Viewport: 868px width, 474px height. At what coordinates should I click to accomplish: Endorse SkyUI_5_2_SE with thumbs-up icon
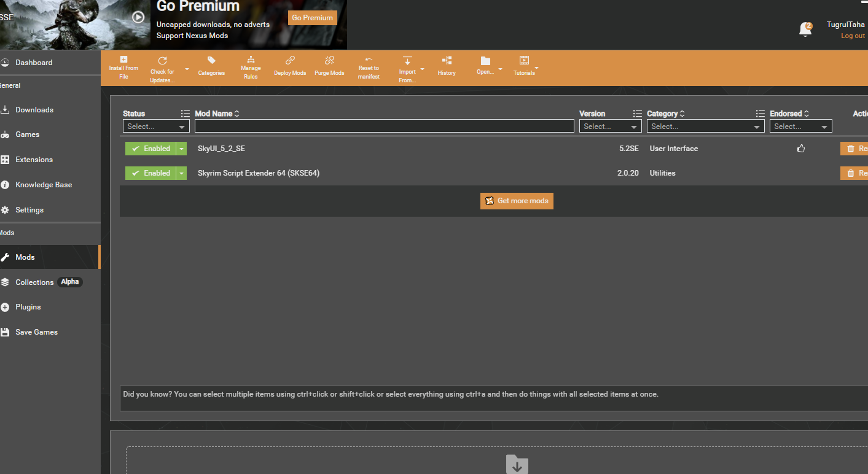point(801,149)
